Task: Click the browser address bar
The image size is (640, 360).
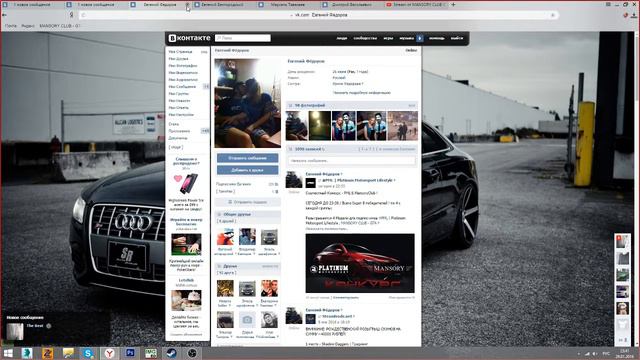Action: [318, 15]
